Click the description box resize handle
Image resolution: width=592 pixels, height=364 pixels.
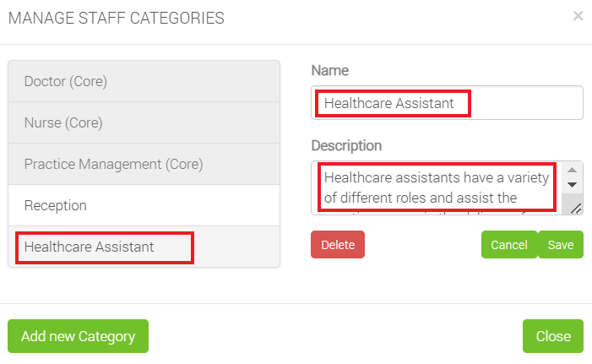point(575,208)
